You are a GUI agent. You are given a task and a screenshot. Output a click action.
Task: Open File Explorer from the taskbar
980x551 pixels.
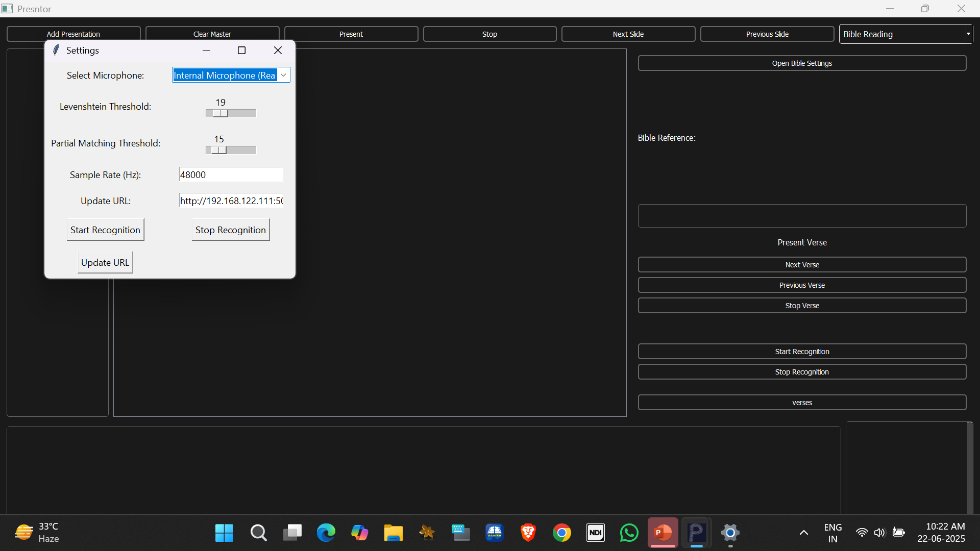point(393,533)
